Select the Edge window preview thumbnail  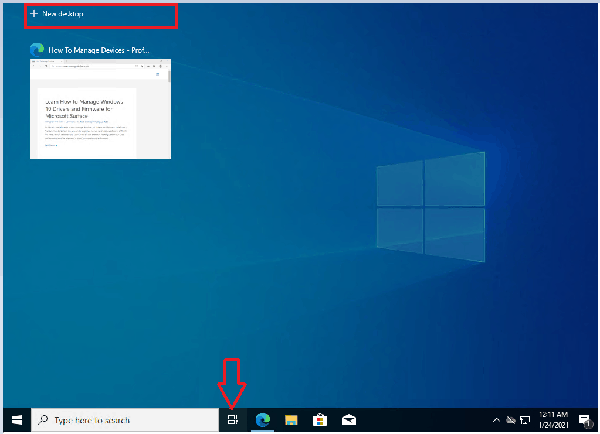pyautogui.click(x=100, y=108)
